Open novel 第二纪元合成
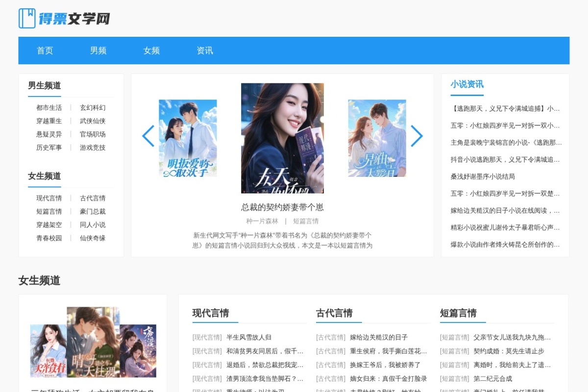 pos(492,378)
